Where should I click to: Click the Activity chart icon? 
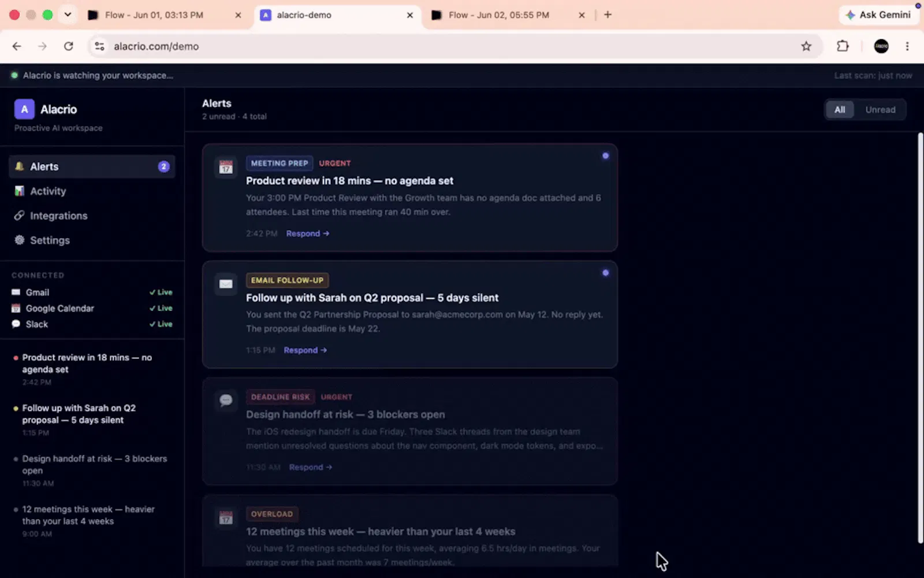[x=19, y=191]
